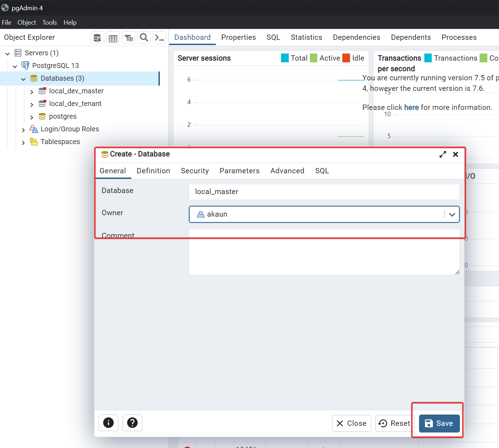
Task: Switch to the Definition tab
Action: (x=153, y=171)
